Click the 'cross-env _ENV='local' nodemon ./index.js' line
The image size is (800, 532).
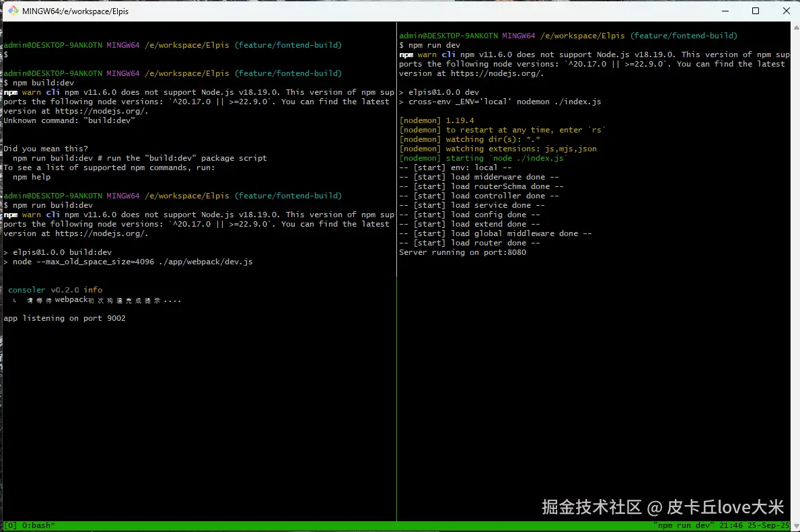[500, 102]
